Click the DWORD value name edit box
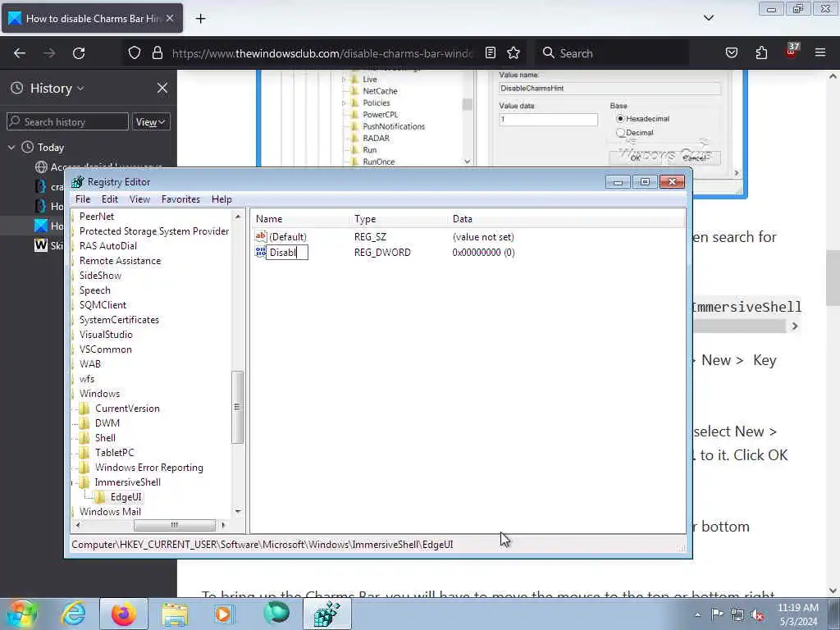Viewport: 840px width, 630px height. click(287, 253)
